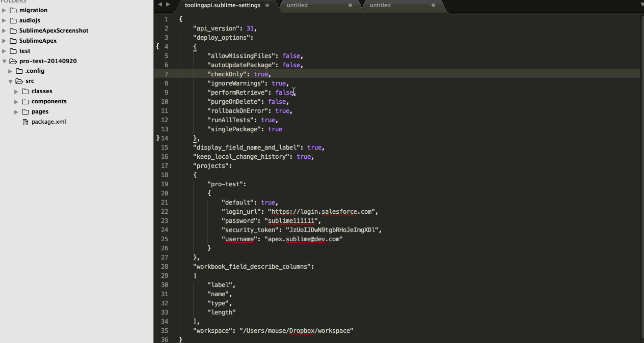The image size is (644, 343).
Task: Select the SublimeApex folder label
Action: tap(38, 41)
